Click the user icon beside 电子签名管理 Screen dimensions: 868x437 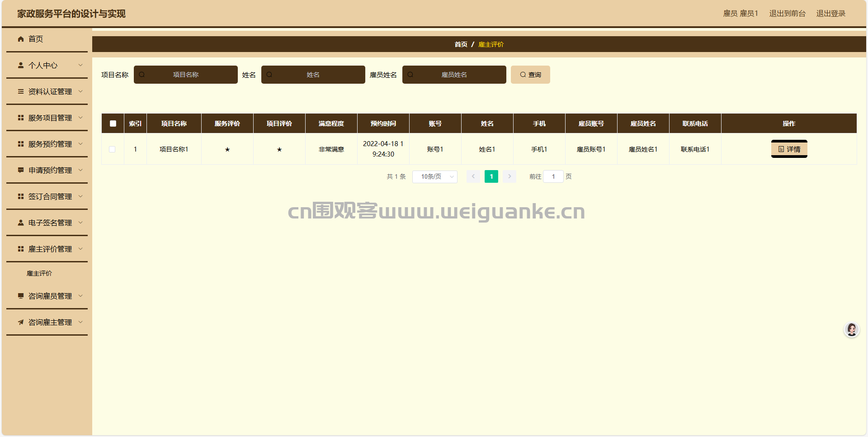[21, 223]
